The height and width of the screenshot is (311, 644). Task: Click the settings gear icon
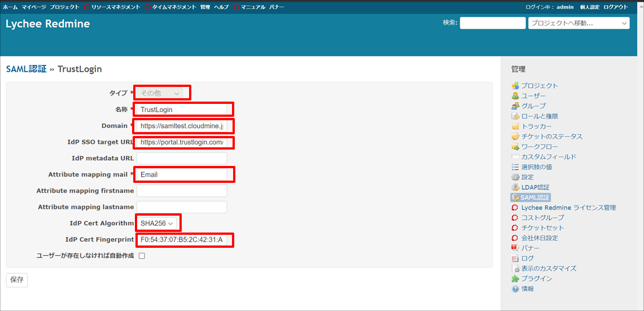click(x=515, y=177)
